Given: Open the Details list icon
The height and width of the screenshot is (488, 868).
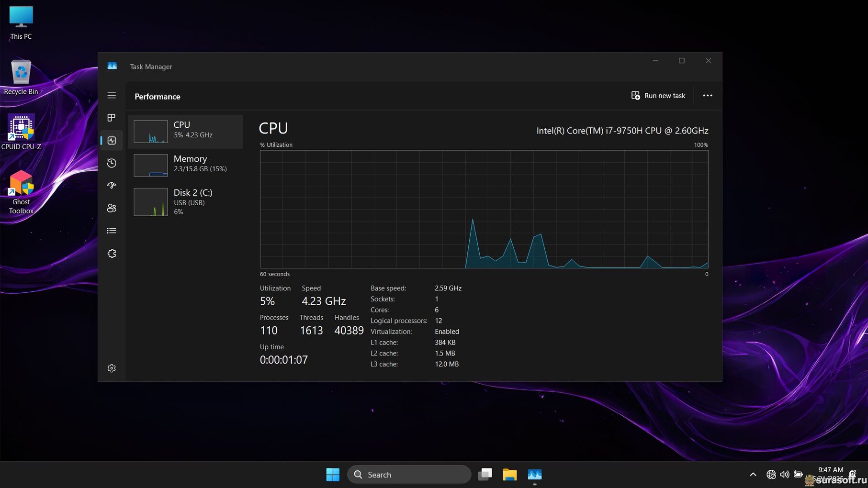Looking at the screenshot, I should pyautogui.click(x=112, y=231).
